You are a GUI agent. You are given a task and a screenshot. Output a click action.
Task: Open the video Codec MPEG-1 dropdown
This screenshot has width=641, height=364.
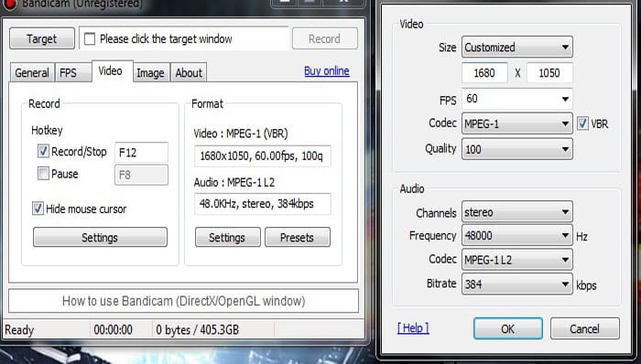517,123
